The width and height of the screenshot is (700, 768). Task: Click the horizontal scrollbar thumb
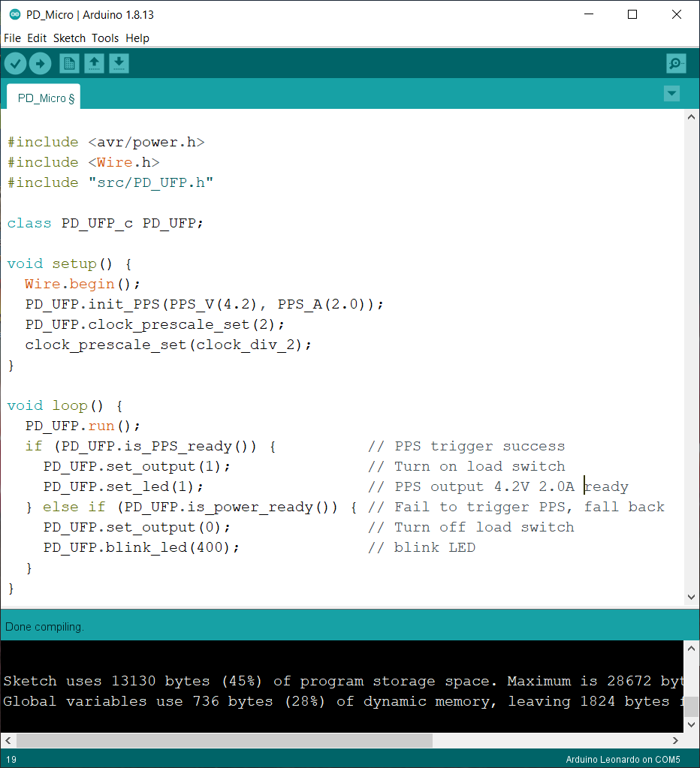[225, 740]
